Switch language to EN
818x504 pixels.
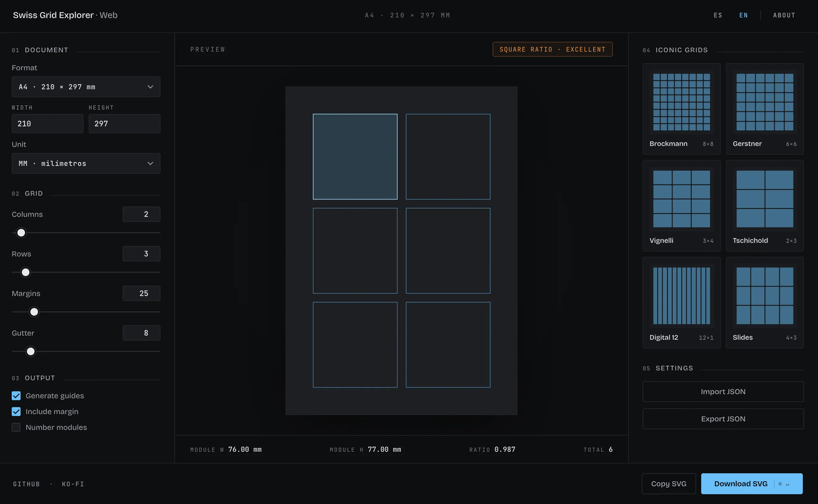(744, 15)
